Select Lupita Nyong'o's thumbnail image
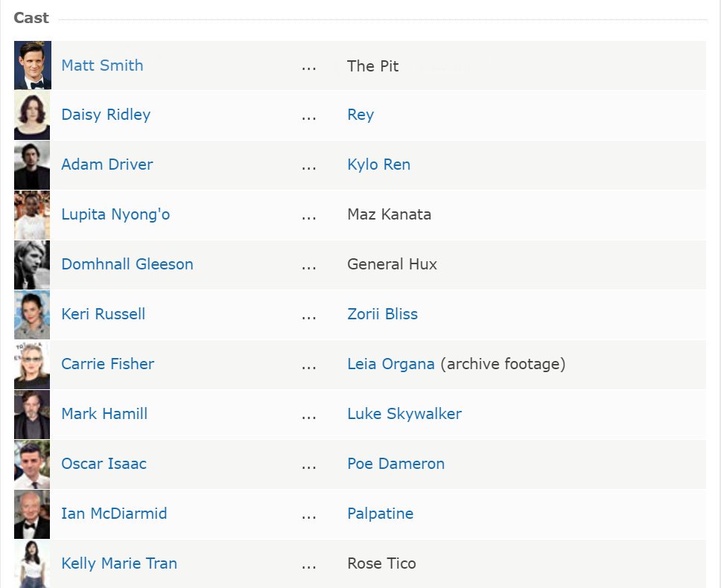This screenshot has width=721, height=588. [x=32, y=214]
